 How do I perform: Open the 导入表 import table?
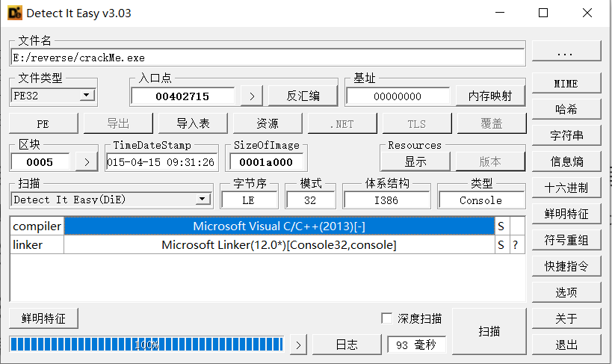[x=193, y=124]
